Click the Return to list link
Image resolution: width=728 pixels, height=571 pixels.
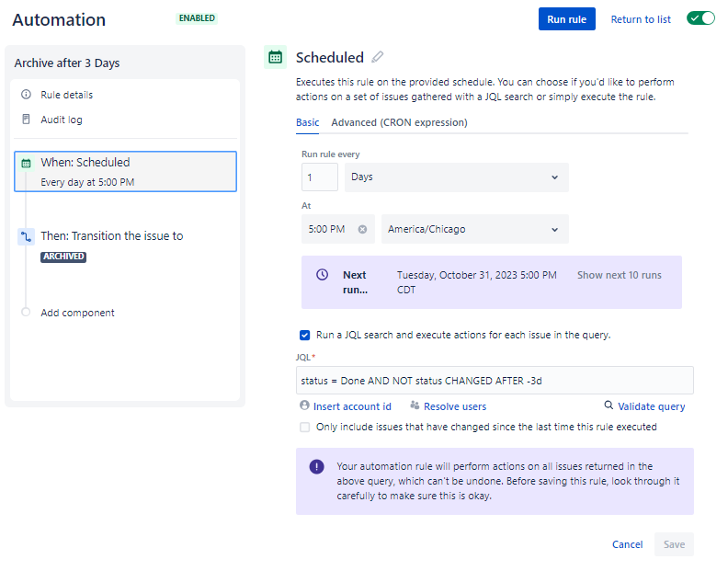(641, 19)
